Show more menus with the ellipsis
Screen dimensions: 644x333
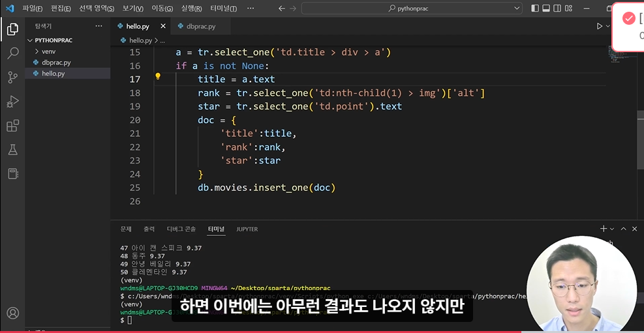pos(251,8)
